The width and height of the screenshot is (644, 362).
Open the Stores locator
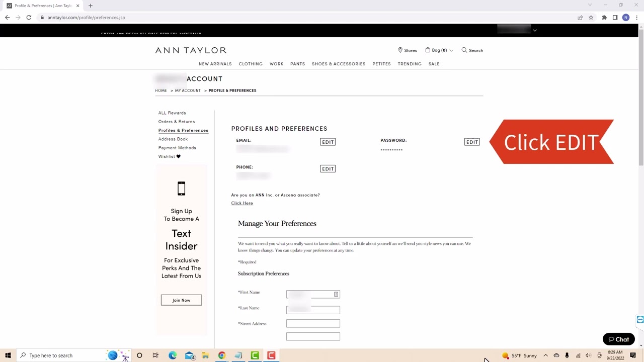point(407,50)
